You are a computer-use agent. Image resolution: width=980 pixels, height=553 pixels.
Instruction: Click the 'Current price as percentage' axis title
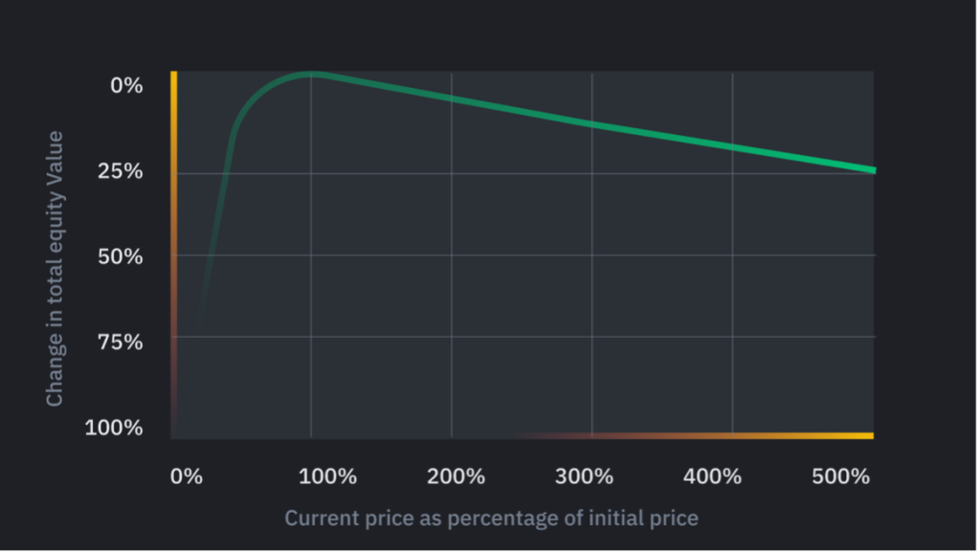491,518
